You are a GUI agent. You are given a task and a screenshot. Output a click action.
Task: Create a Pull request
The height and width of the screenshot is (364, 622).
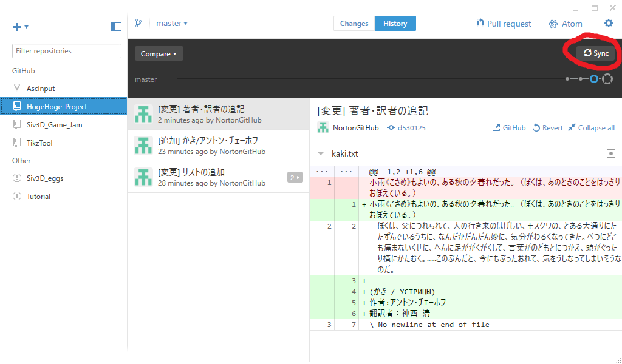click(504, 24)
